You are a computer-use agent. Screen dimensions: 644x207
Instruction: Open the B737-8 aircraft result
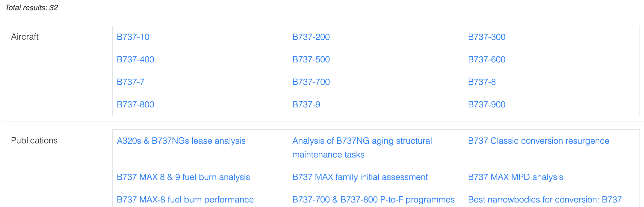point(482,82)
